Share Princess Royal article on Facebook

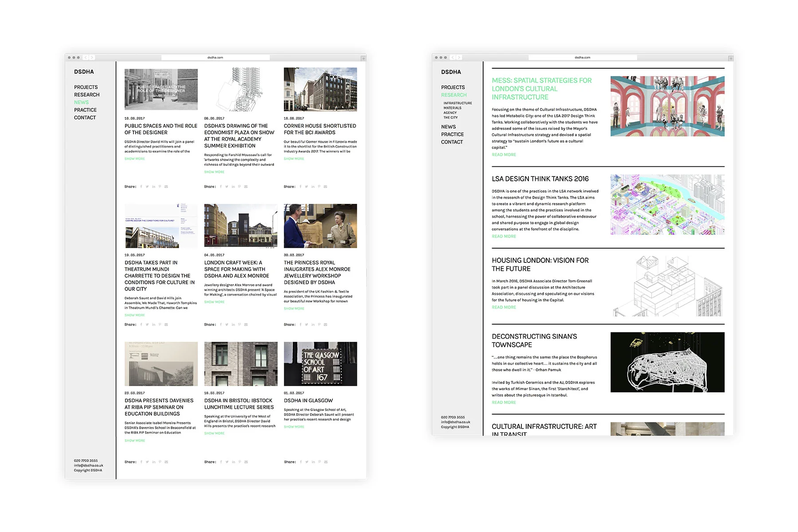(301, 325)
